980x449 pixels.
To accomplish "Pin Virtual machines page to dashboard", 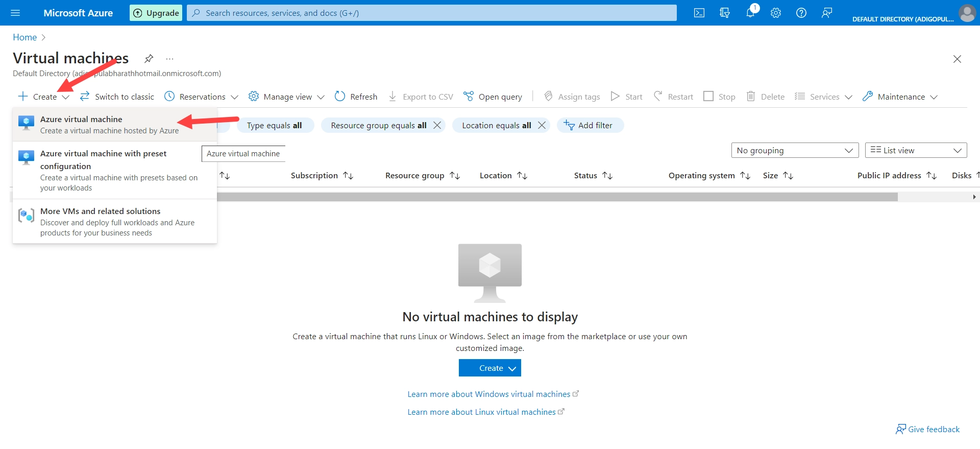I will coord(149,58).
